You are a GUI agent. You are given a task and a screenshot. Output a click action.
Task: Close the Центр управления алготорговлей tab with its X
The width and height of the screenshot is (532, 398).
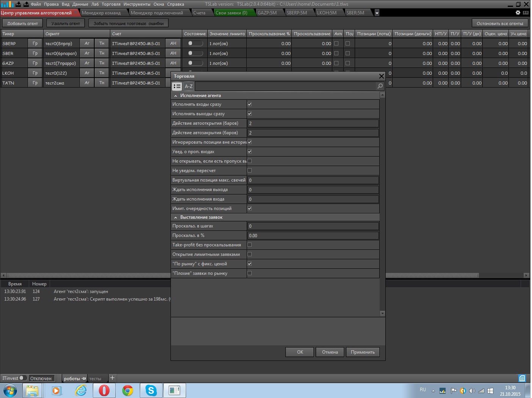tap(76, 13)
